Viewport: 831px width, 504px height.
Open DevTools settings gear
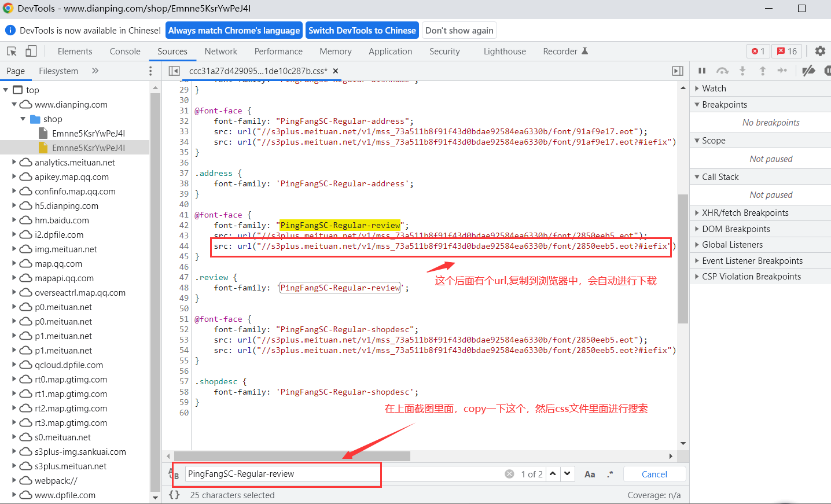point(820,51)
